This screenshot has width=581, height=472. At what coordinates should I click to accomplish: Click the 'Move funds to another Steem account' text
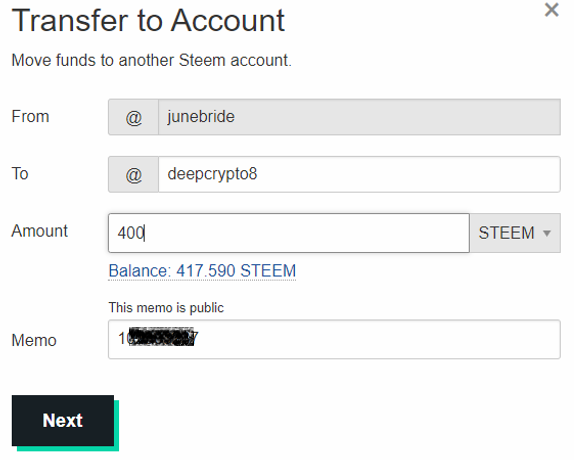(152, 60)
